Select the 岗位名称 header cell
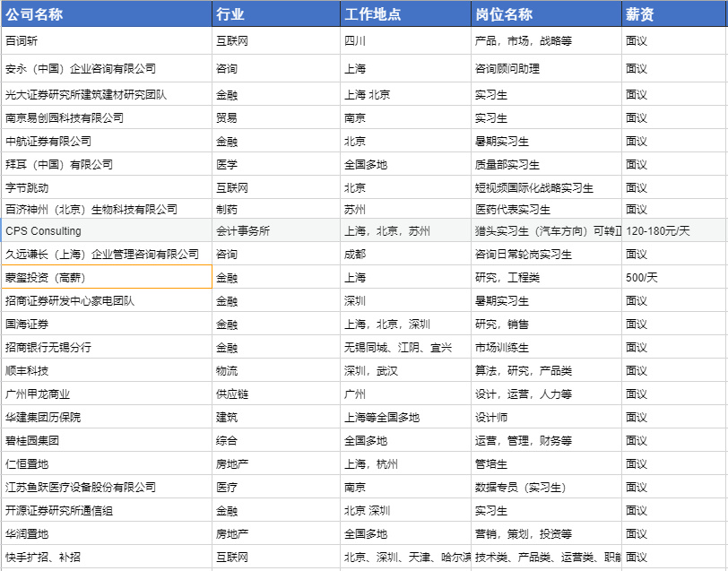This screenshot has height=571, width=728. point(547,14)
